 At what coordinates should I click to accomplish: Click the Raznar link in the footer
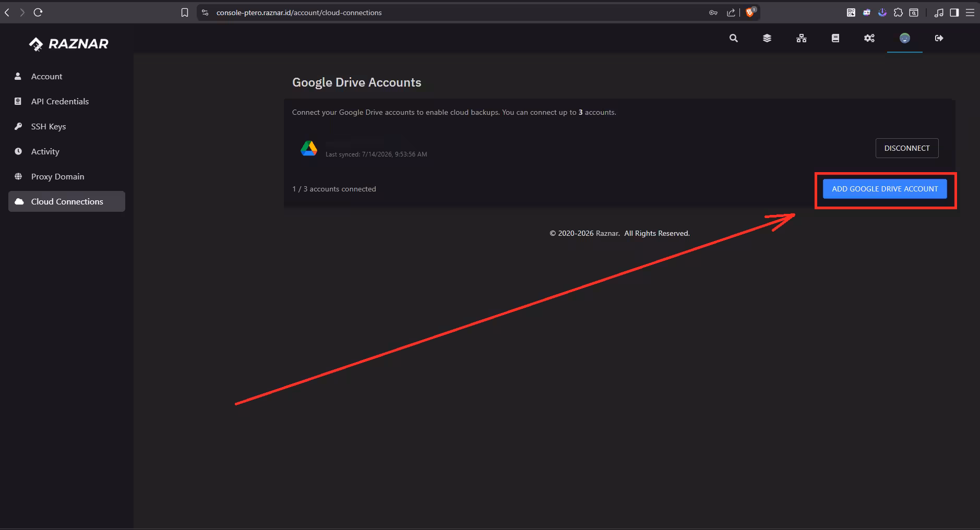(607, 233)
